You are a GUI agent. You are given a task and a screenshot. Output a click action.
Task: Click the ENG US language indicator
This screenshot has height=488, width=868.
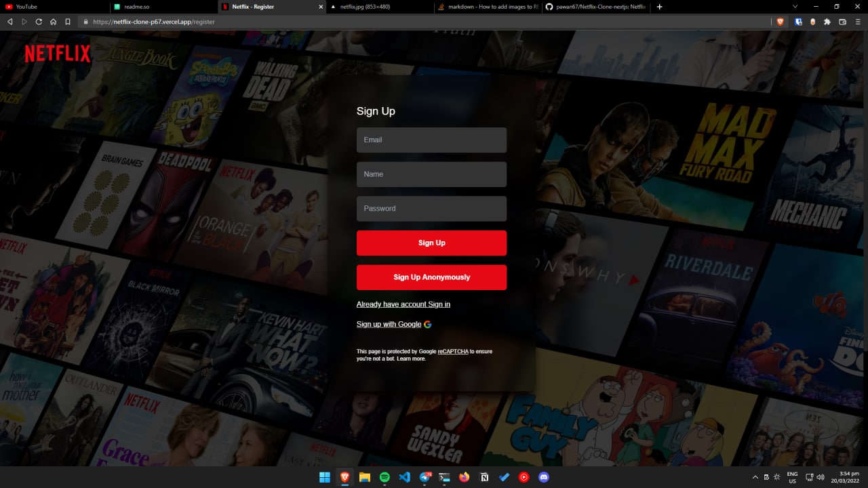[x=792, y=477]
